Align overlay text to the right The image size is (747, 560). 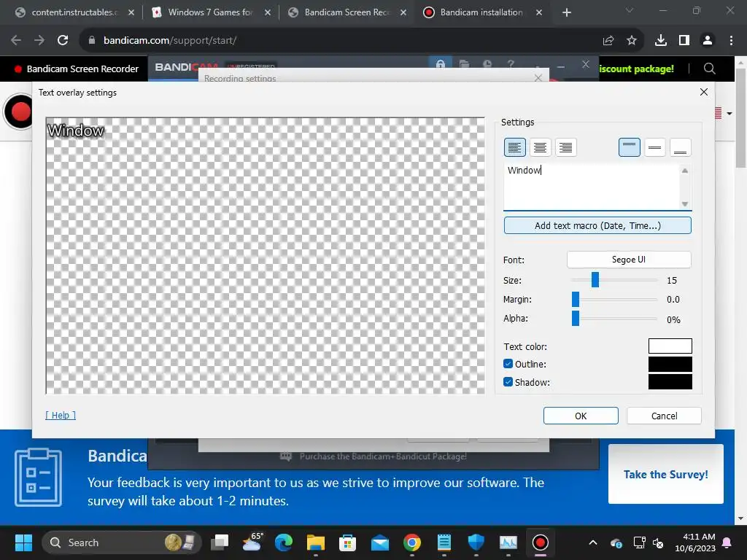click(565, 147)
